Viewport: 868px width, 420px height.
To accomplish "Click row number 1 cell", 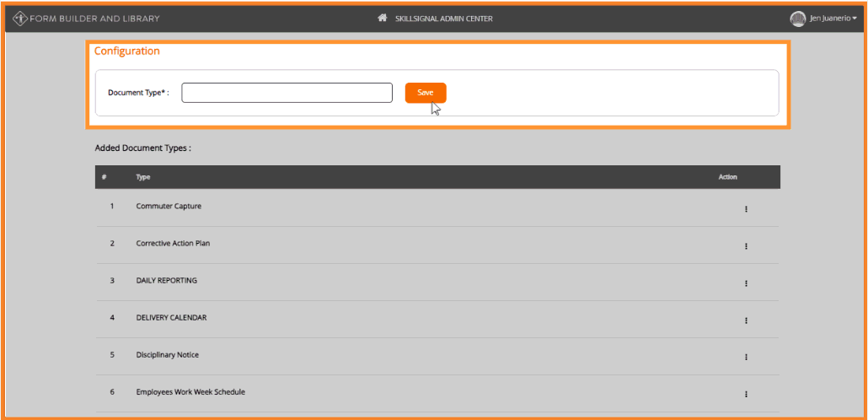I will 112,206.
